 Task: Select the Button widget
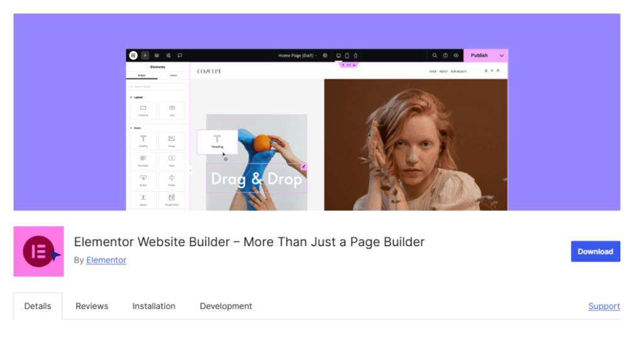tap(143, 180)
